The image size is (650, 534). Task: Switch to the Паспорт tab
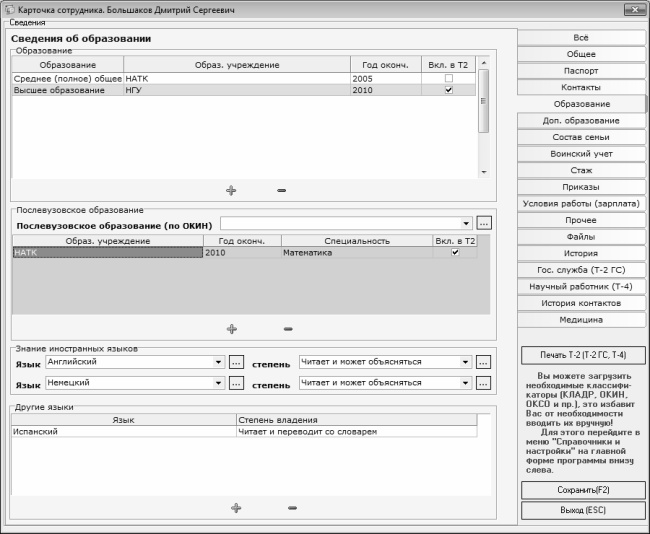(581, 71)
